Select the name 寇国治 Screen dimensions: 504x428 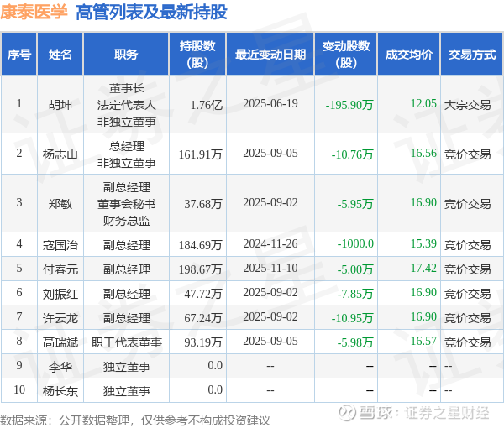click(x=60, y=245)
